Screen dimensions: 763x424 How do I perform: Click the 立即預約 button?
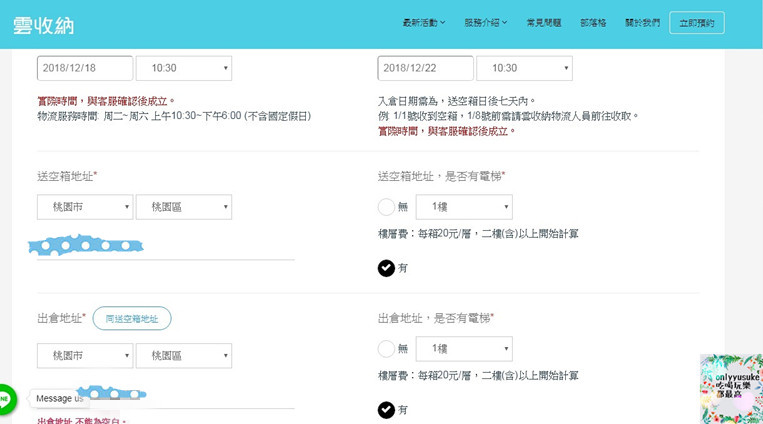click(x=697, y=23)
